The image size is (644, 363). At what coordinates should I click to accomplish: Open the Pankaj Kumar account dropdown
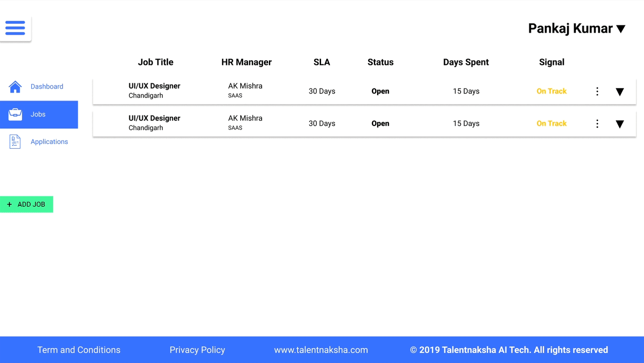(x=577, y=29)
